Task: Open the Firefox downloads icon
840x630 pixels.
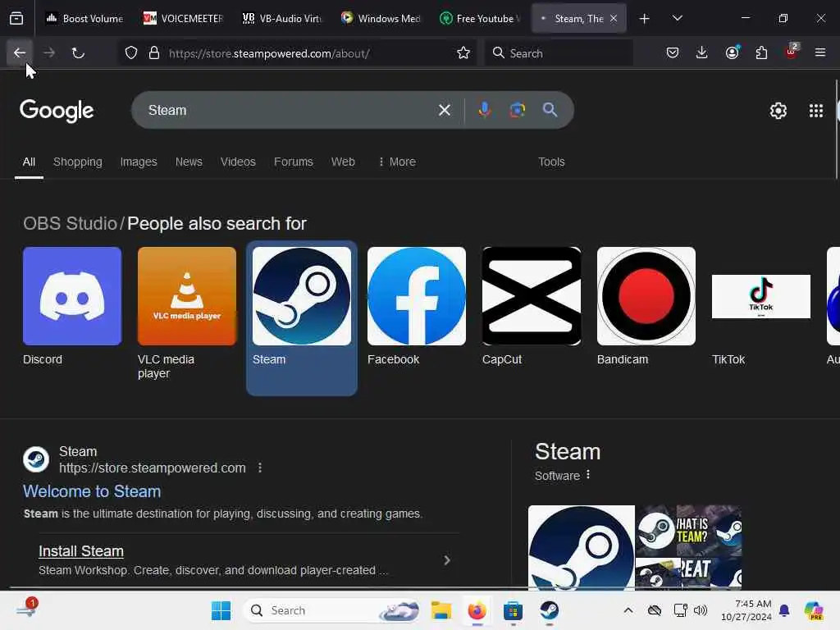Action: click(x=702, y=53)
